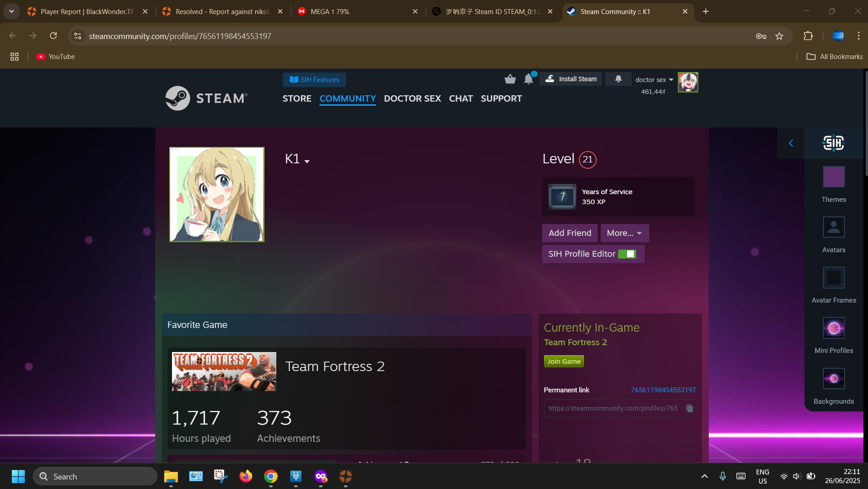Click the wallet balance 461,44
This screenshot has width=868, height=489.
[x=653, y=92]
